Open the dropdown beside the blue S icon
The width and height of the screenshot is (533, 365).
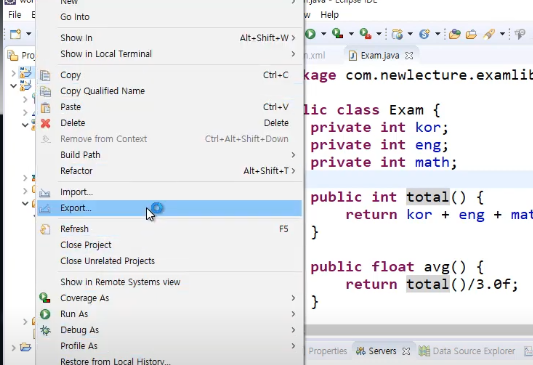click(x=437, y=34)
